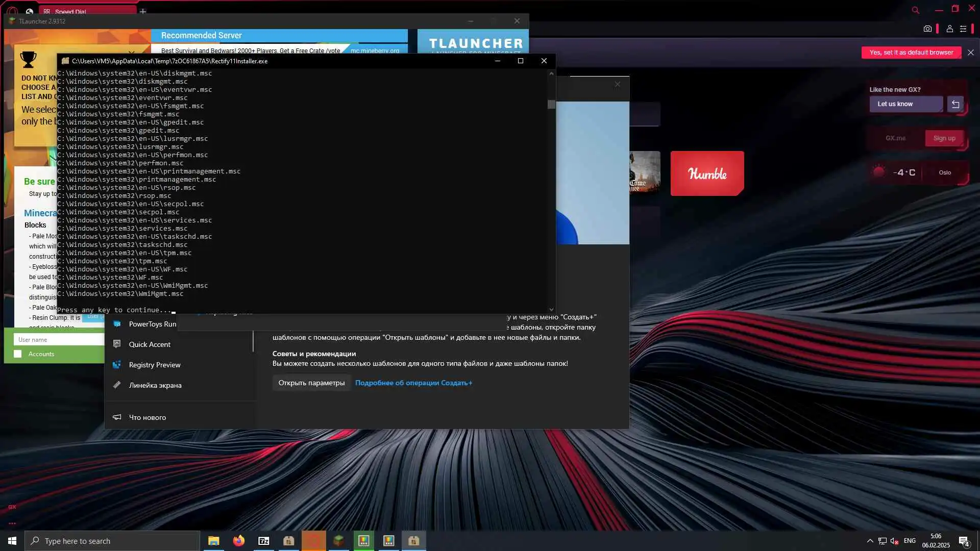Click Yes, set it as default browser
The width and height of the screenshot is (980, 551).
(x=911, y=53)
